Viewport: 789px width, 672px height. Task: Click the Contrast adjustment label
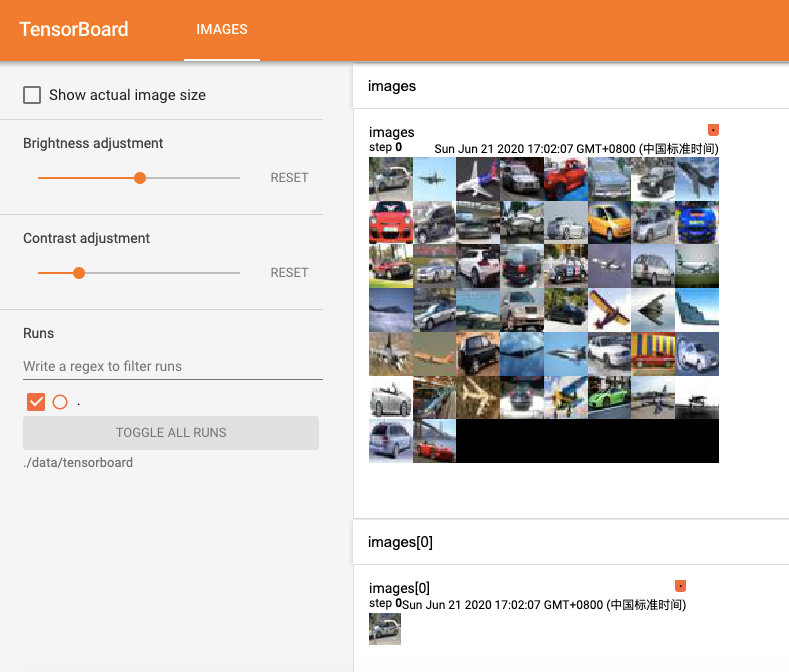point(87,238)
